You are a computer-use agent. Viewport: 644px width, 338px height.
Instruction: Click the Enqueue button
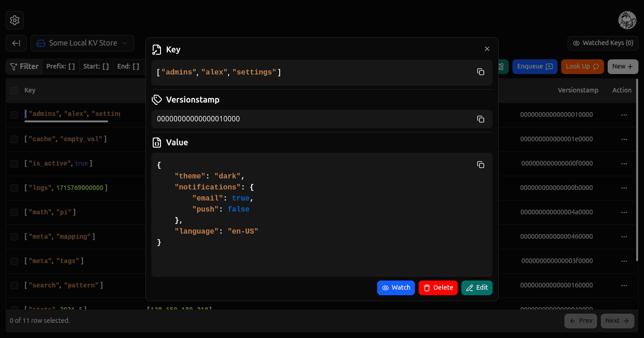535,67
